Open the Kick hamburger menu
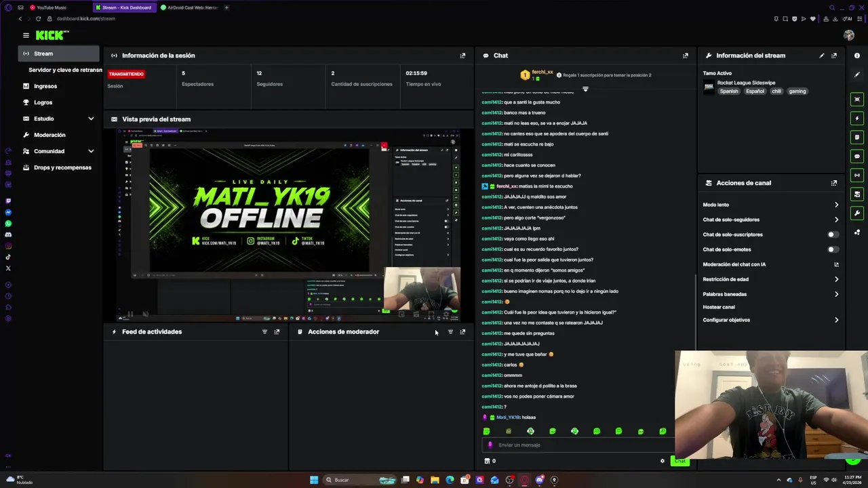Image resolution: width=868 pixels, height=488 pixels. (x=26, y=35)
